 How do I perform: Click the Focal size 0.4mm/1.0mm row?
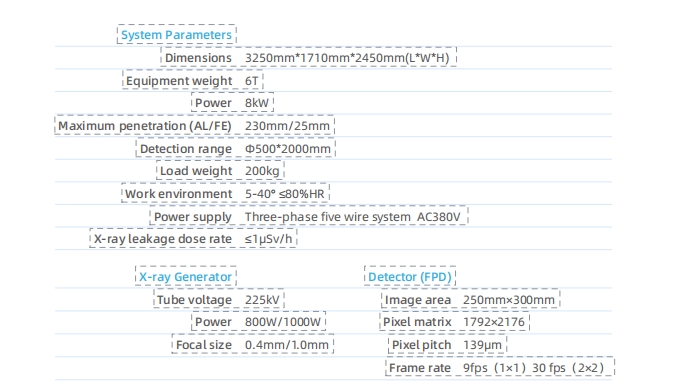[253, 344]
